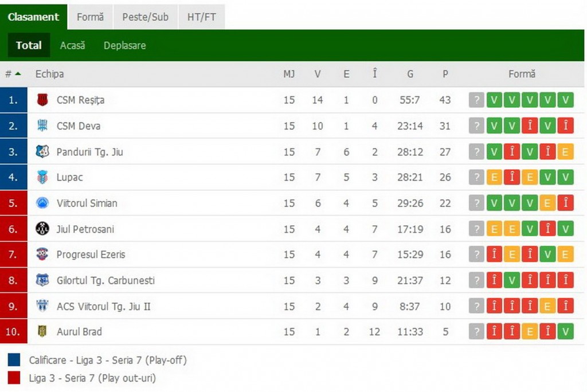The width and height of the screenshot is (587, 392).
Task: Click the Progresul Ezeris club logo
Action: 42,254
